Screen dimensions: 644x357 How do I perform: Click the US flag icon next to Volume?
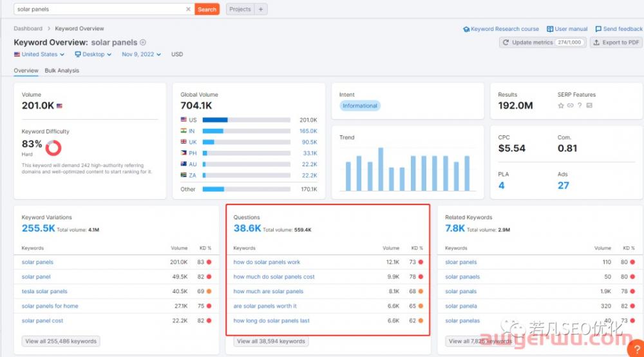tap(59, 106)
